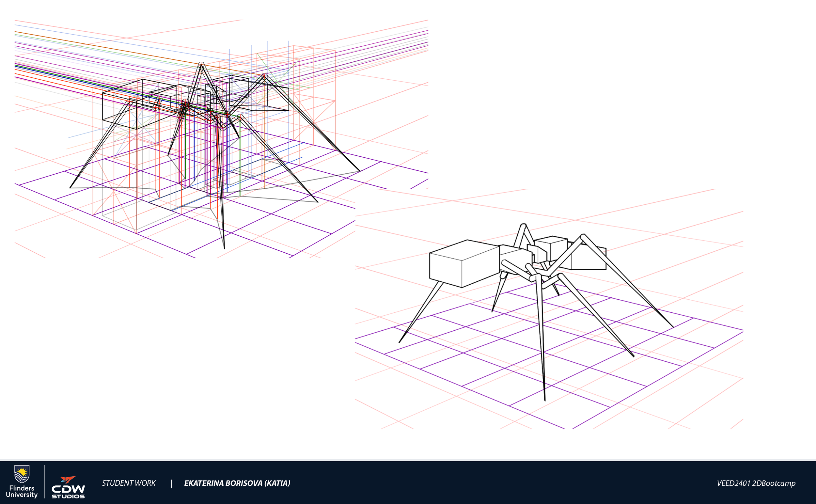
Task: Click the VEED2401 2DBootcamp course label
Action: pyautogui.click(x=756, y=483)
